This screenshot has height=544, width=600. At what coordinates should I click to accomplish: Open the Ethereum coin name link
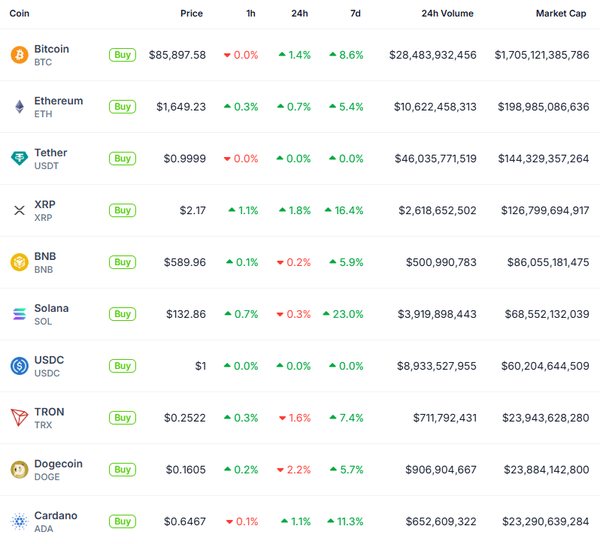(58, 101)
